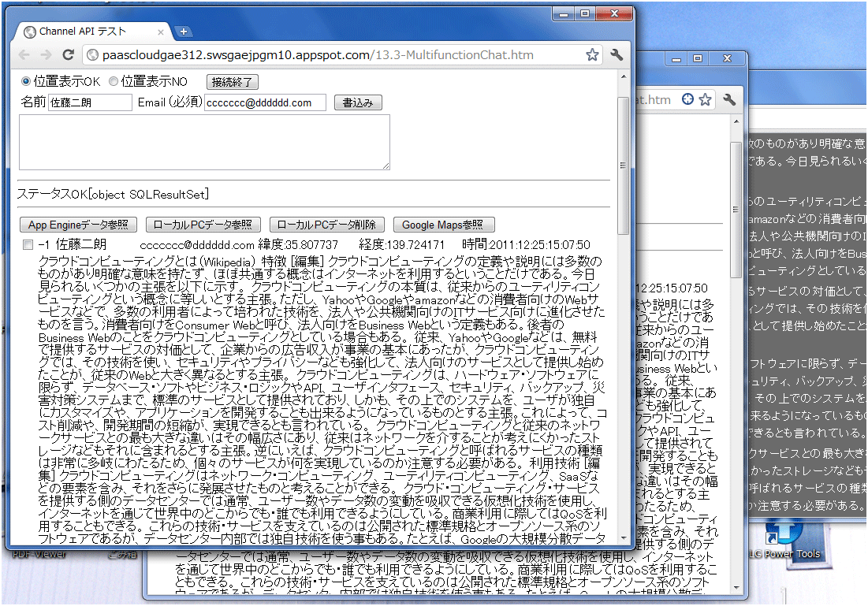The width and height of the screenshot is (868, 606).
Task: Click the browser forward arrow
Action: [x=46, y=55]
